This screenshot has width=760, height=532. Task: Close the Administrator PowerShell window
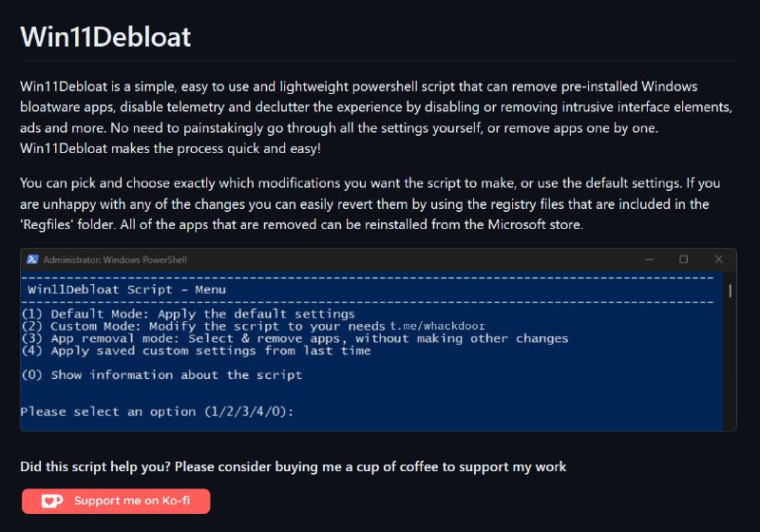pos(717,259)
